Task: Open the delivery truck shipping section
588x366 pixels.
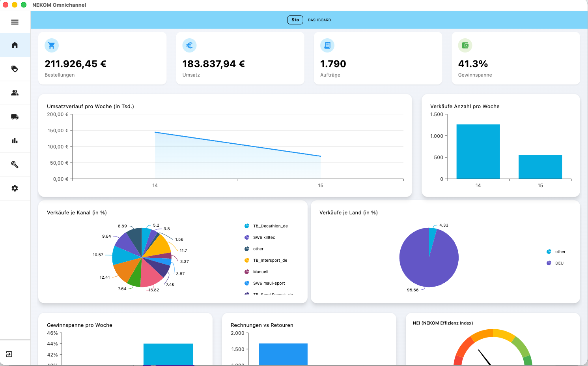Action: tap(15, 117)
